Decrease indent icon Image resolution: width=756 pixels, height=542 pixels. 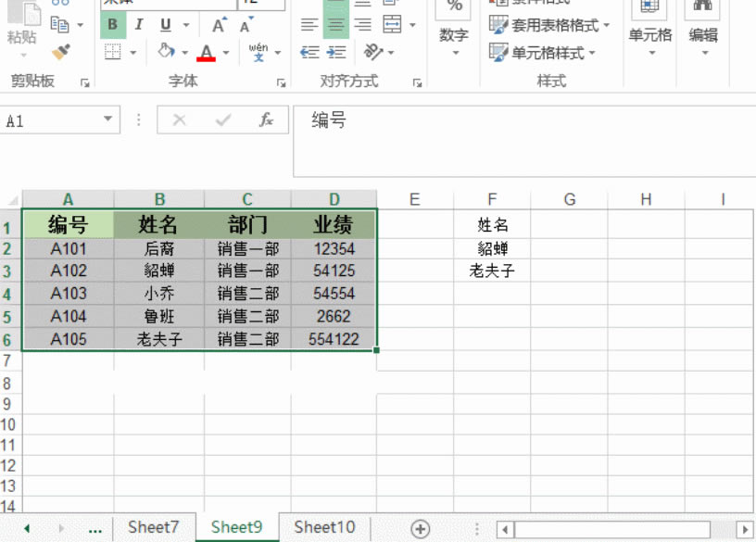point(309,52)
